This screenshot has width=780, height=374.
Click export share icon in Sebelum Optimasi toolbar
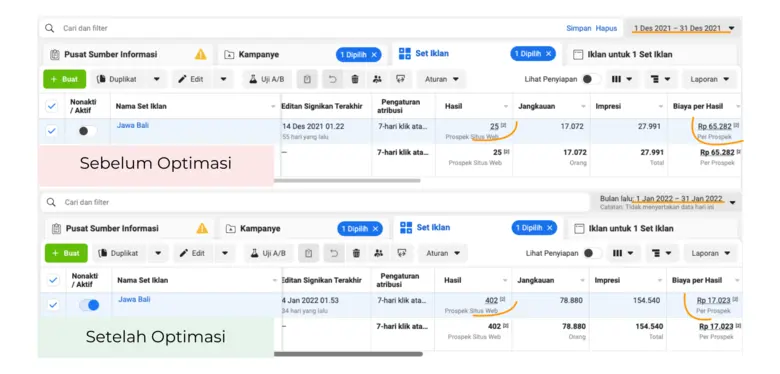[400, 79]
